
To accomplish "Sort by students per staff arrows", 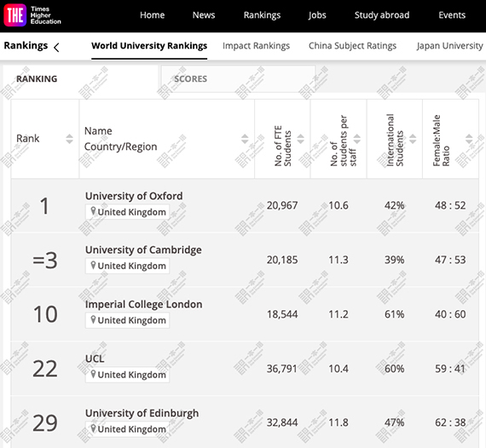I will point(357,139).
